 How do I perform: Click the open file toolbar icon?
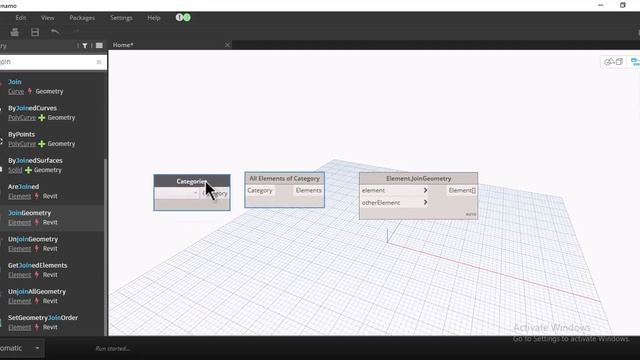[15, 32]
